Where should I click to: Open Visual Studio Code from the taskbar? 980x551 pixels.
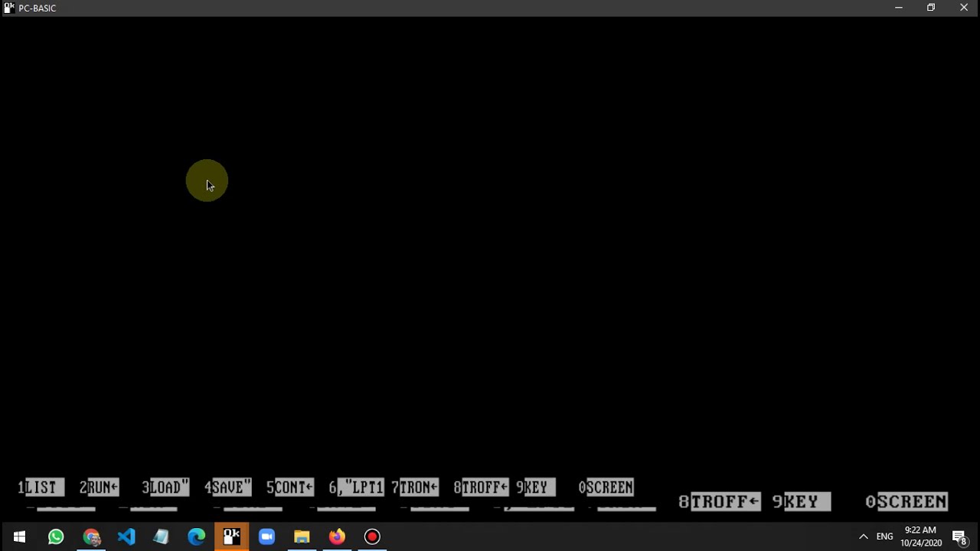tap(126, 536)
